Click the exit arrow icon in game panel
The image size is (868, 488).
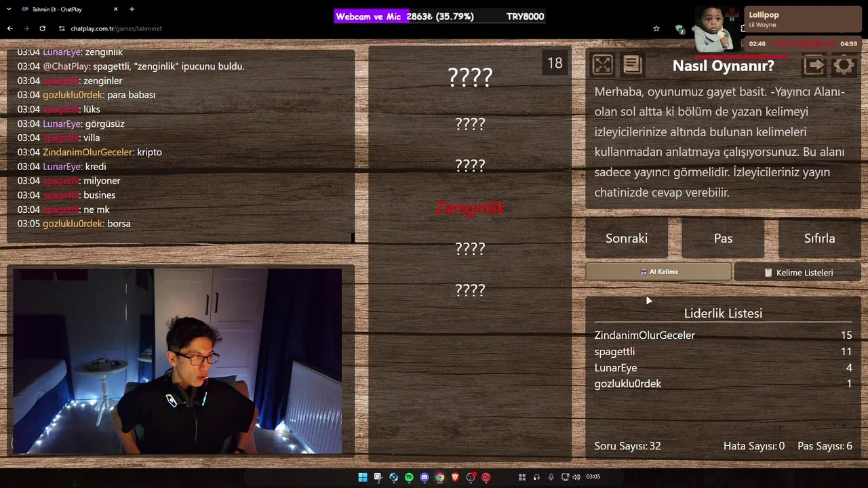point(814,66)
